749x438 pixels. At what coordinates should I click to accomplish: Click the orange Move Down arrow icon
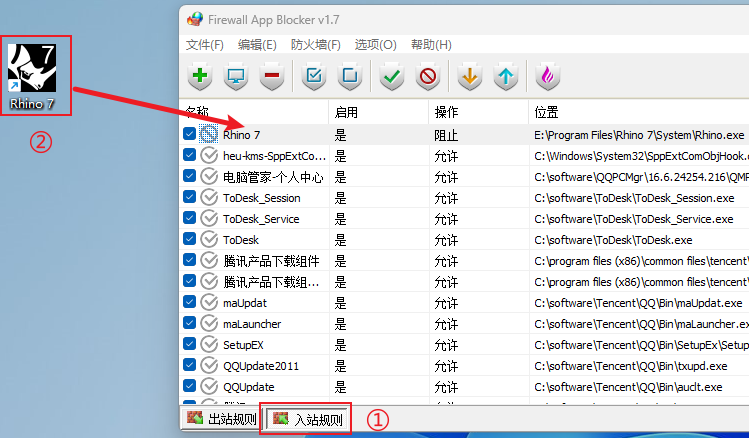(x=470, y=76)
